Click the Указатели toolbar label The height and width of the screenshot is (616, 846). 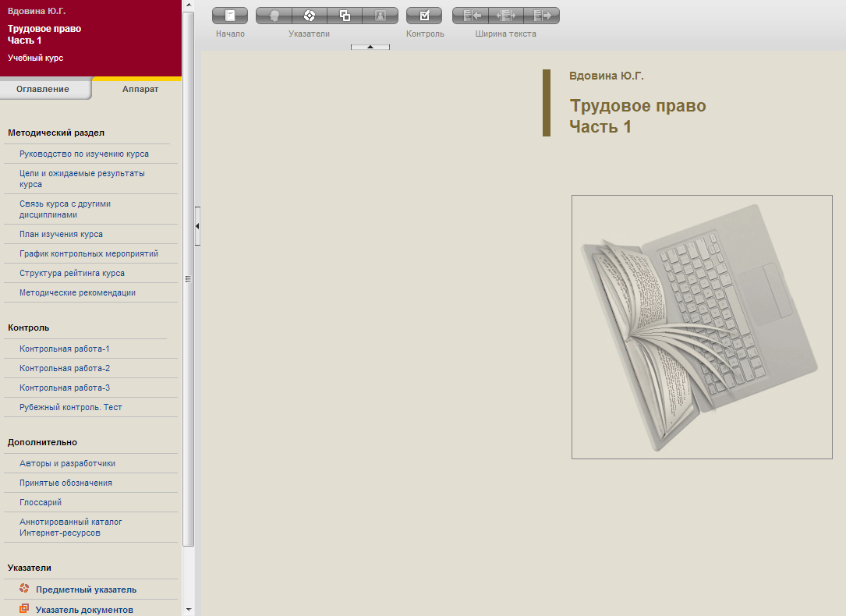(x=309, y=34)
